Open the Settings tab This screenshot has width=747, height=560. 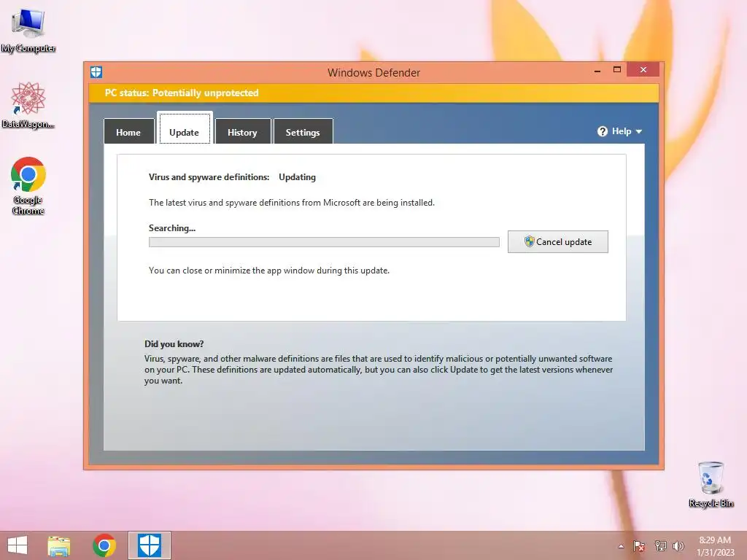(303, 132)
